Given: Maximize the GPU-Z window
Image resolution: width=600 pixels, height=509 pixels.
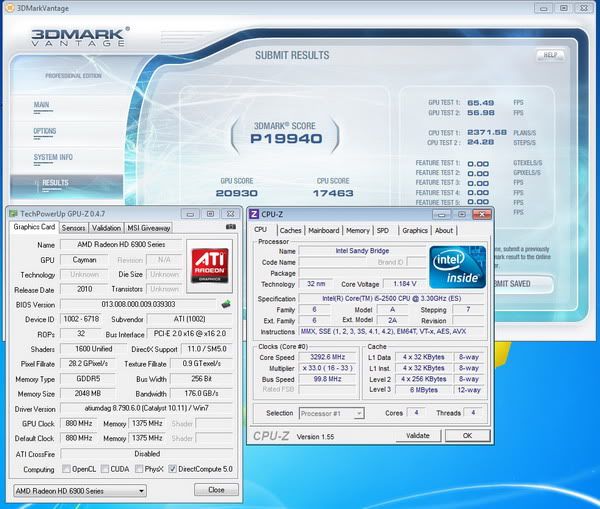Looking at the screenshot, I should (x=210, y=214).
